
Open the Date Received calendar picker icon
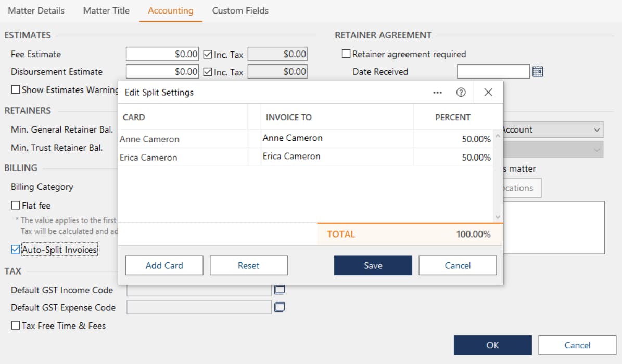click(x=538, y=72)
